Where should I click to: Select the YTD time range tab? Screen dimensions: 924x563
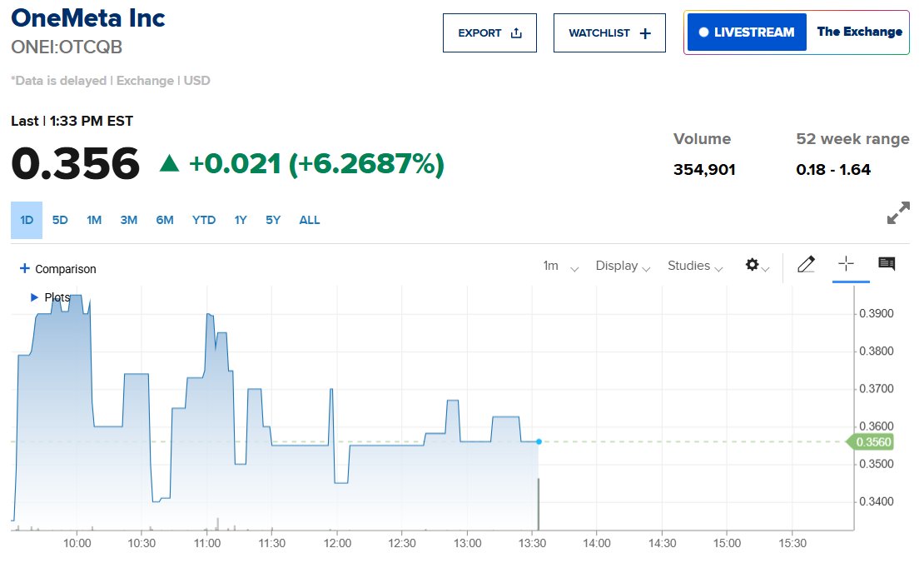point(203,219)
